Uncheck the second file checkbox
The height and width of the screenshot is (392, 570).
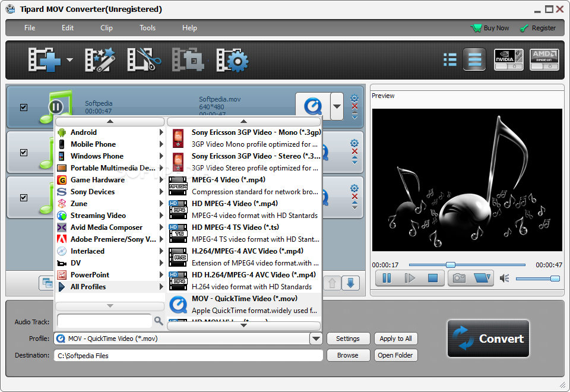point(24,153)
